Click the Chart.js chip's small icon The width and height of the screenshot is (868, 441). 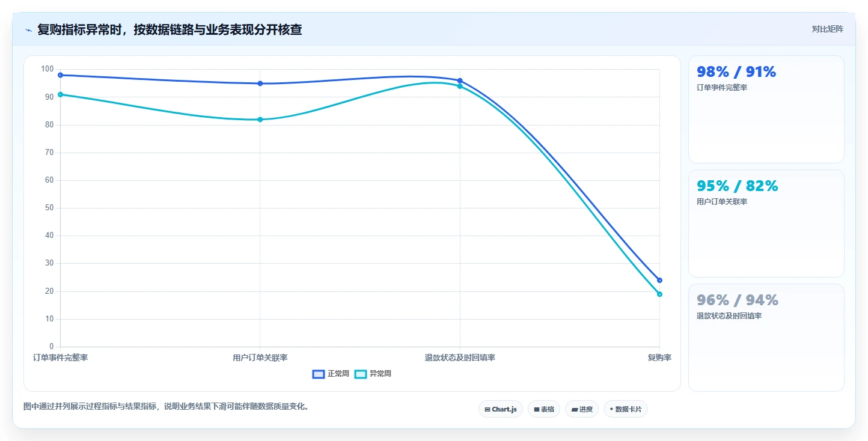(487, 409)
